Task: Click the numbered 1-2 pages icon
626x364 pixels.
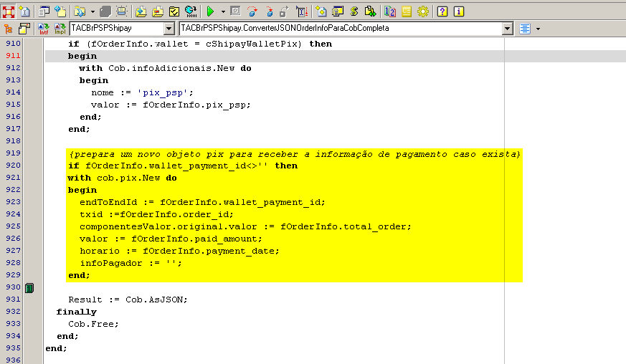Action: [x=389, y=11]
